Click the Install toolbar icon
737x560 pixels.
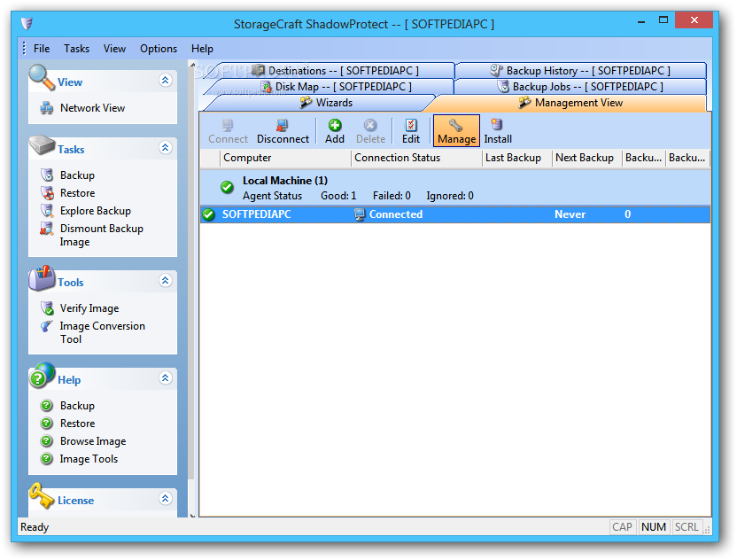(x=497, y=125)
